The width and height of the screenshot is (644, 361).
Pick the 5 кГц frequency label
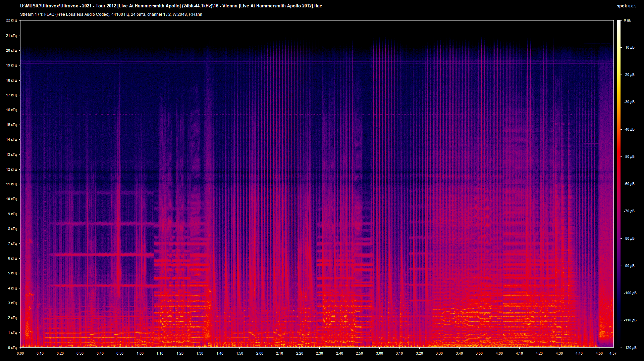tap(12, 273)
